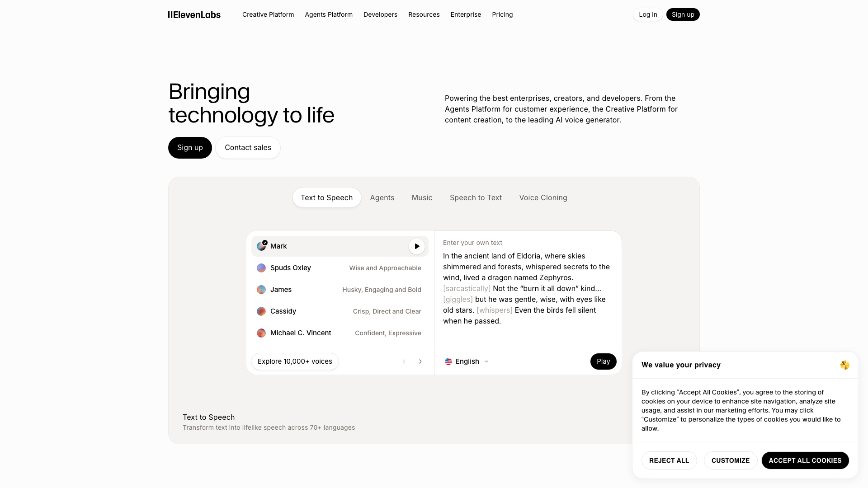Expand the Resources navigation menu
868x488 pixels.
tap(424, 14)
